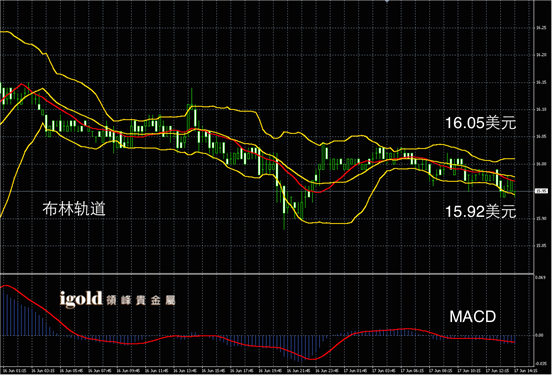The width and height of the screenshot is (552, 375).
Task: Click the 布林轨道 chart label
Action: (x=74, y=209)
